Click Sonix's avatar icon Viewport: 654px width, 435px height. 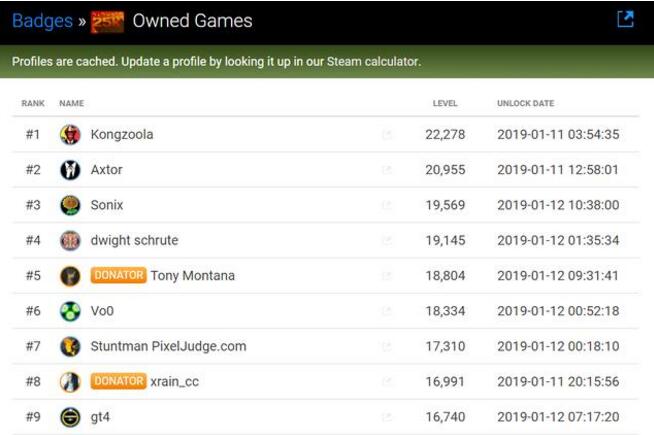[70, 205]
